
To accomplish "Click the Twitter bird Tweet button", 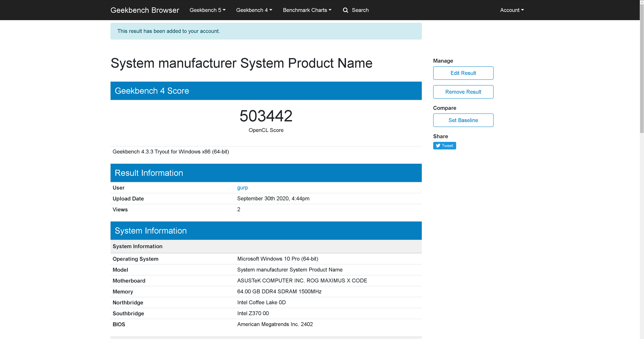I will [x=444, y=146].
